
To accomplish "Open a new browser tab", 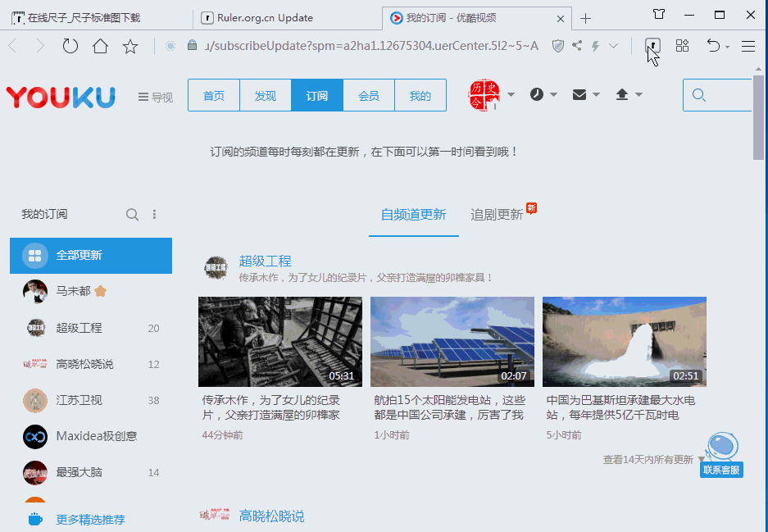I will [x=585, y=19].
